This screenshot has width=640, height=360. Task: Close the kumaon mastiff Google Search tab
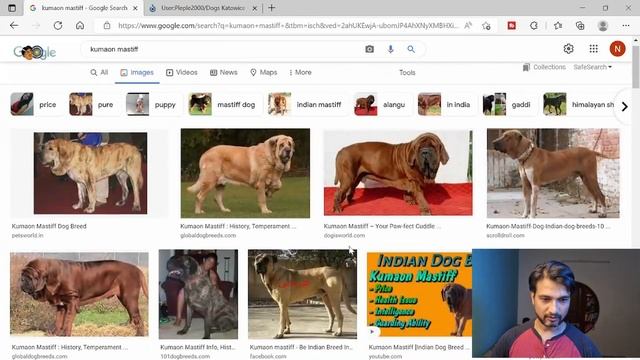[136, 8]
